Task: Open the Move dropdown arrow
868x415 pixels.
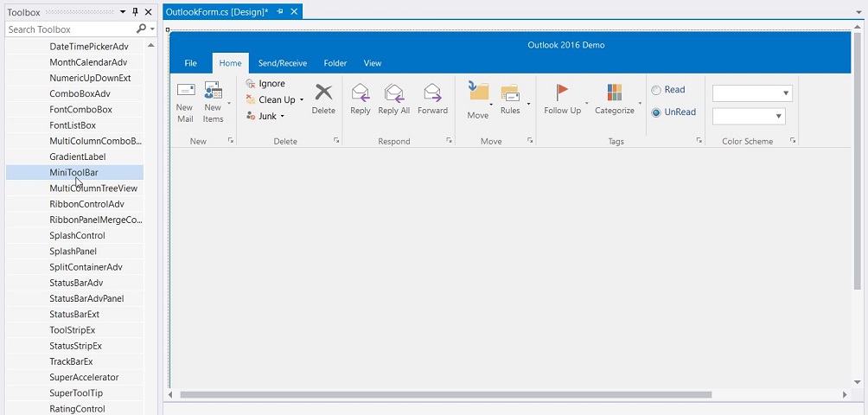Action: coord(491,104)
